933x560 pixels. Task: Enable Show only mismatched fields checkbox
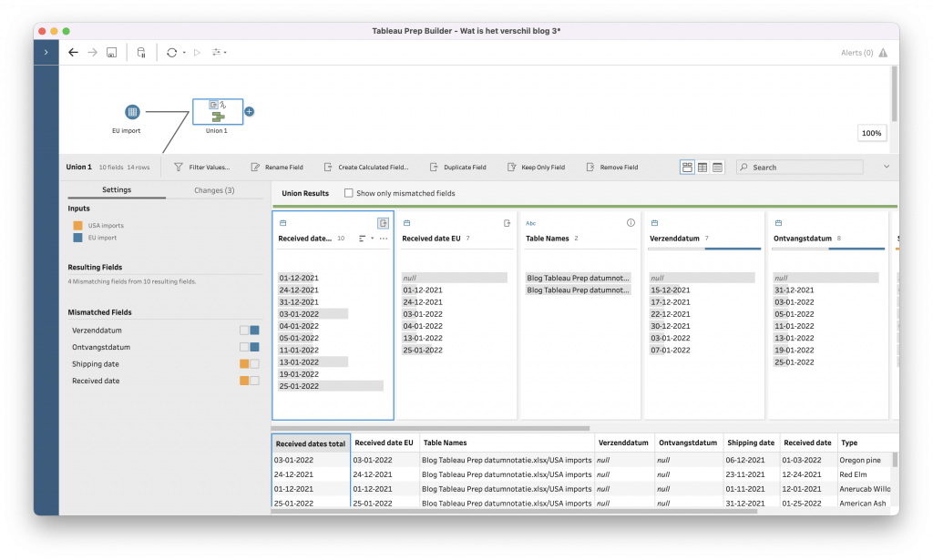(x=349, y=193)
